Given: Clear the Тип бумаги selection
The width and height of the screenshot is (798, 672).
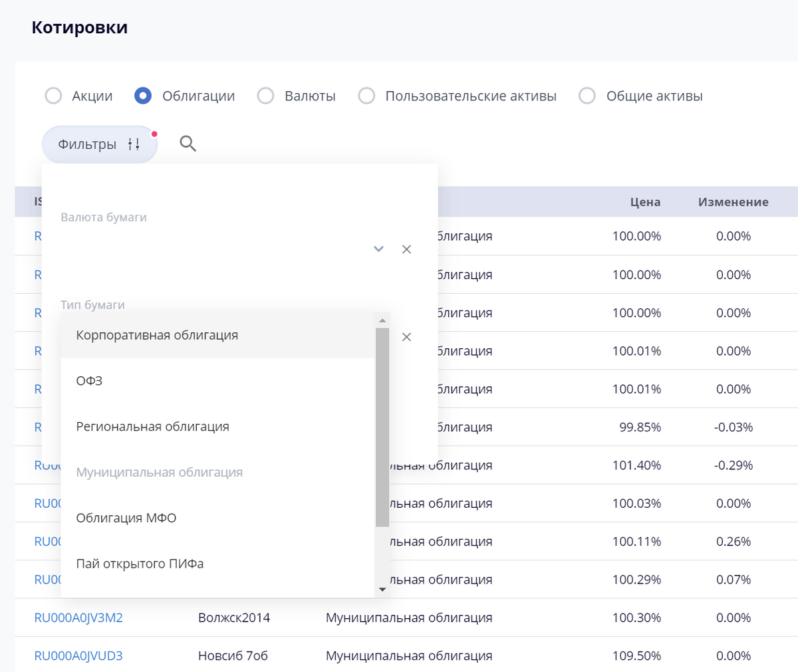Looking at the screenshot, I should [406, 337].
